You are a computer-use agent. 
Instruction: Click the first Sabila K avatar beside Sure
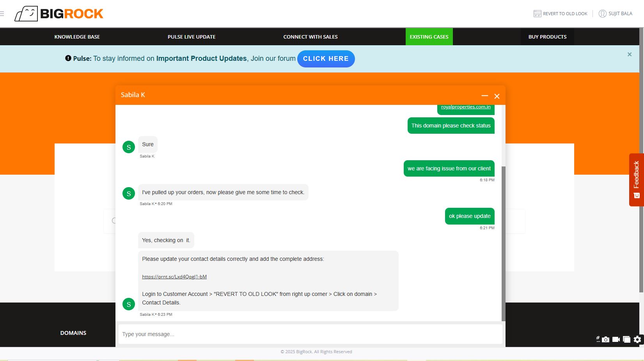129,147
